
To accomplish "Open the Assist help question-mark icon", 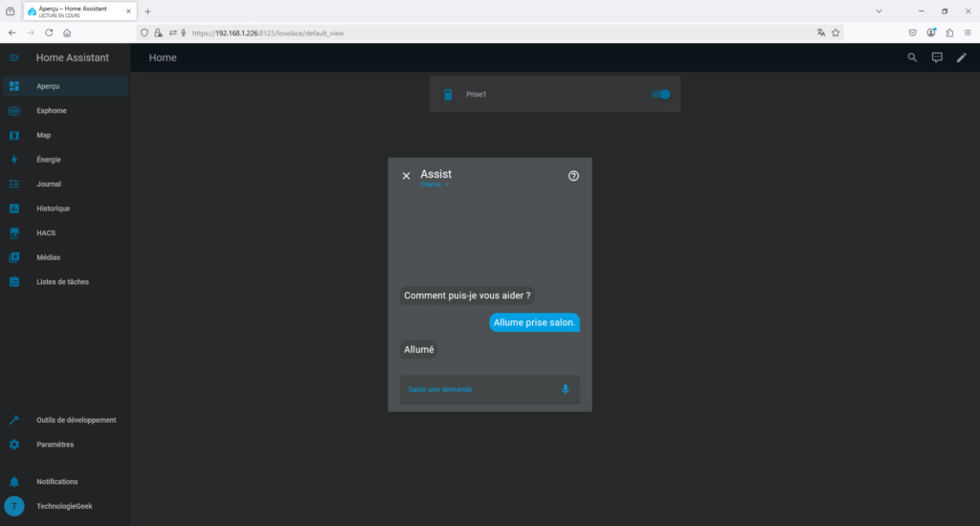I will (573, 176).
